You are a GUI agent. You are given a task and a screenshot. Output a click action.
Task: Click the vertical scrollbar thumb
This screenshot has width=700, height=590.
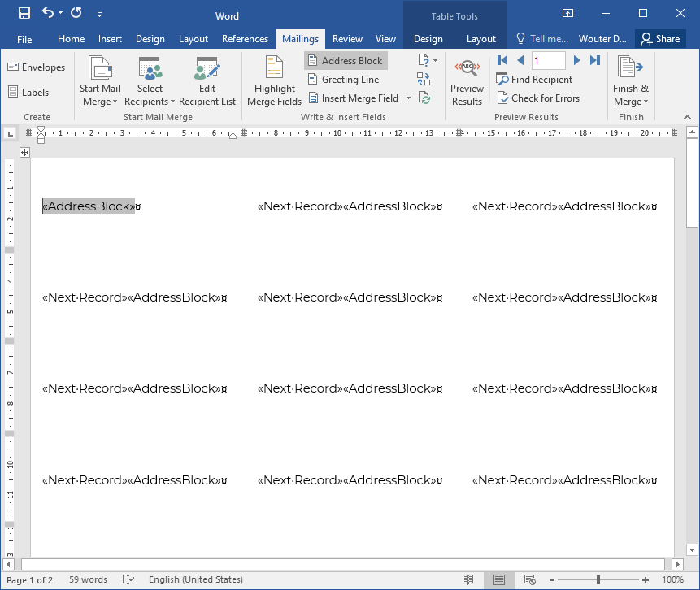tap(692, 184)
